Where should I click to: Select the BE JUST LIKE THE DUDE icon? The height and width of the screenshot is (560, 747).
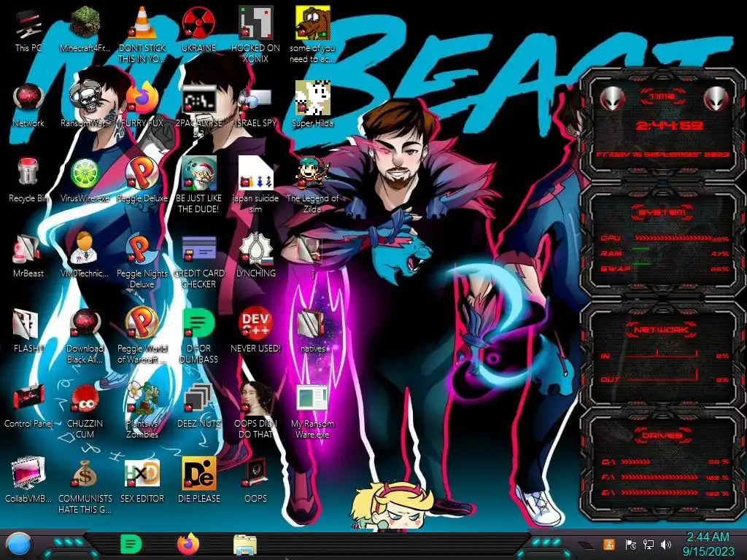coord(198,174)
